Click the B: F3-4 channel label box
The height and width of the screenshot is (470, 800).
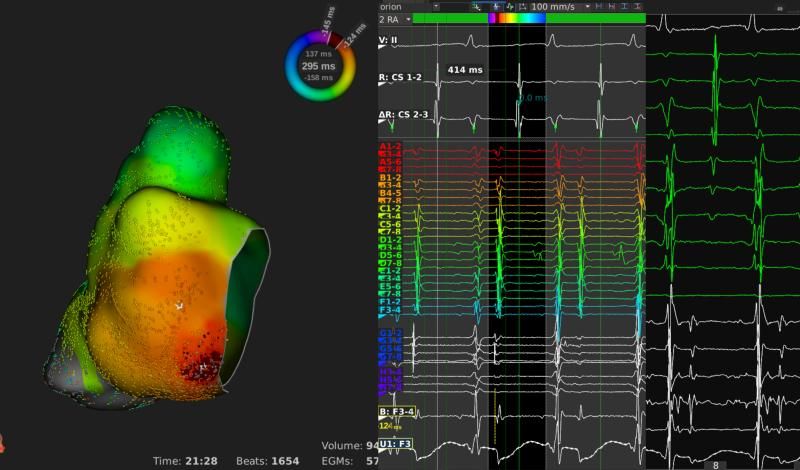pyautogui.click(x=396, y=411)
